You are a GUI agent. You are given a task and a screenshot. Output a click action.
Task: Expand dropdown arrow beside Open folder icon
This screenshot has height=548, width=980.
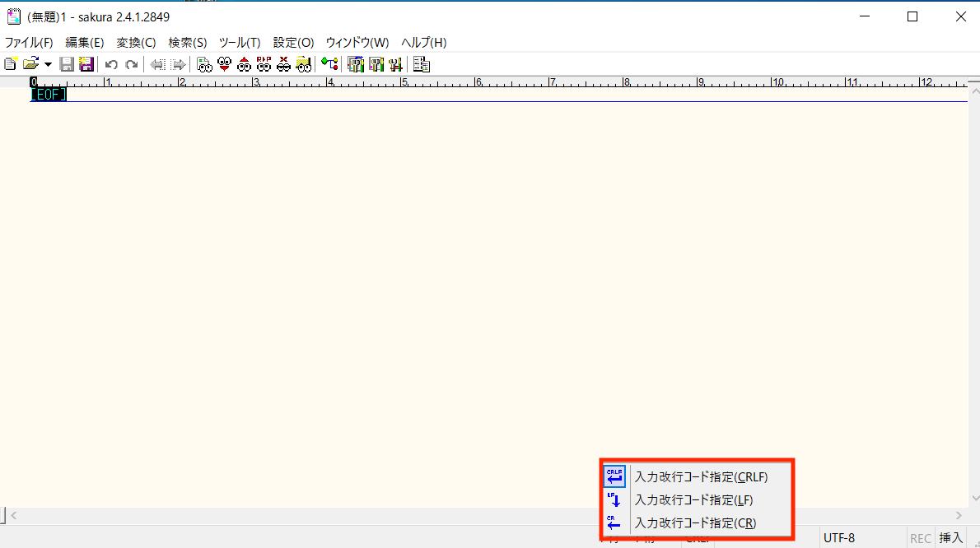pyautogui.click(x=48, y=64)
